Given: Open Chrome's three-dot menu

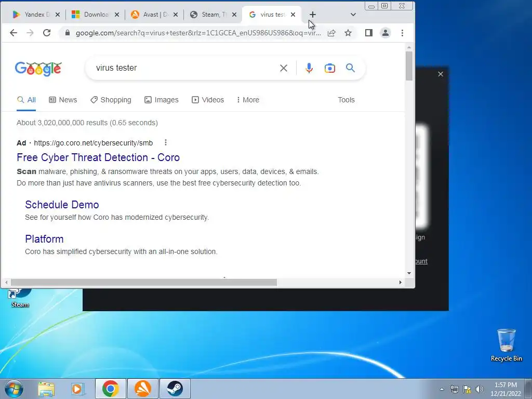Looking at the screenshot, I should coord(403,33).
